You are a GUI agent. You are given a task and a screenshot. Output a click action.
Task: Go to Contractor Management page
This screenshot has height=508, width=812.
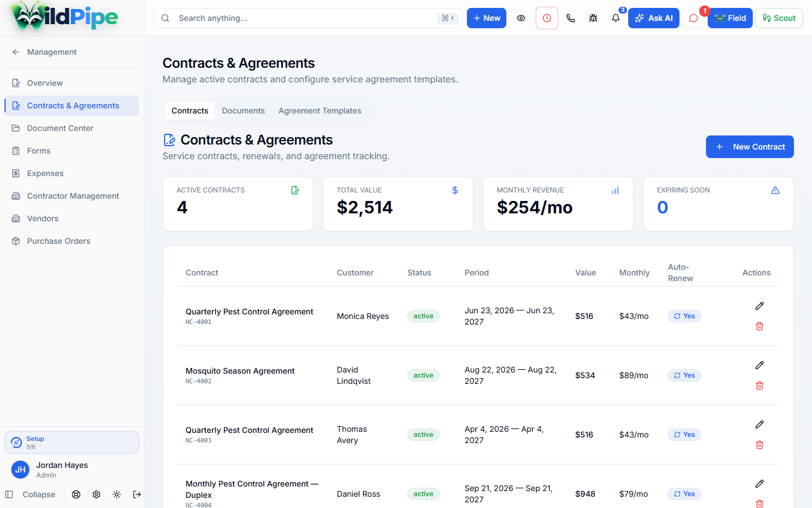(72, 196)
